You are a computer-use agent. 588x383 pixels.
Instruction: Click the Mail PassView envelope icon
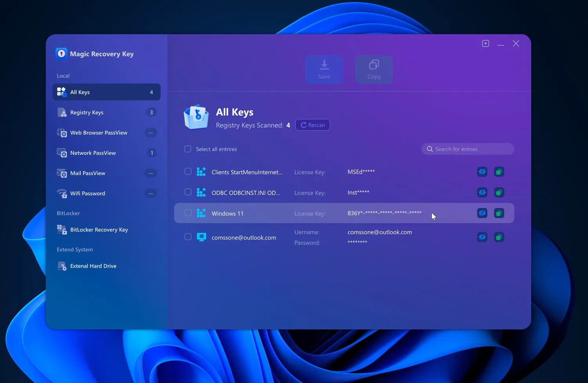pyautogui.click(x=62, y=173)
